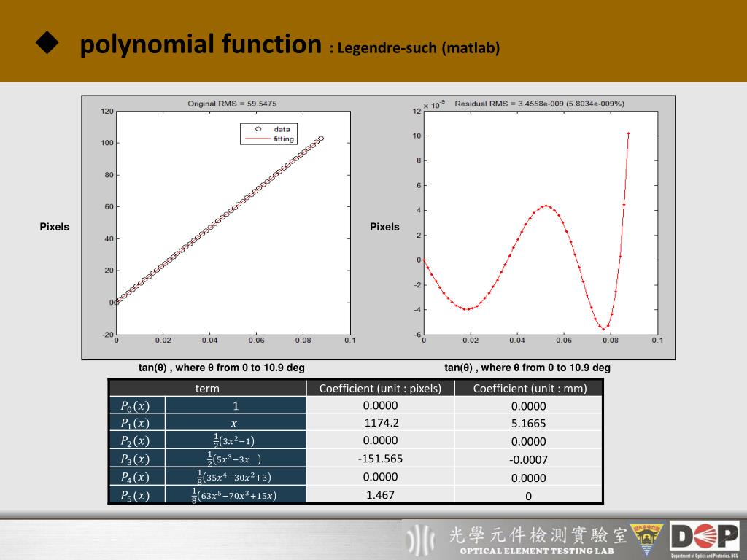Click the '1' term cell for P0

[236, 405]
